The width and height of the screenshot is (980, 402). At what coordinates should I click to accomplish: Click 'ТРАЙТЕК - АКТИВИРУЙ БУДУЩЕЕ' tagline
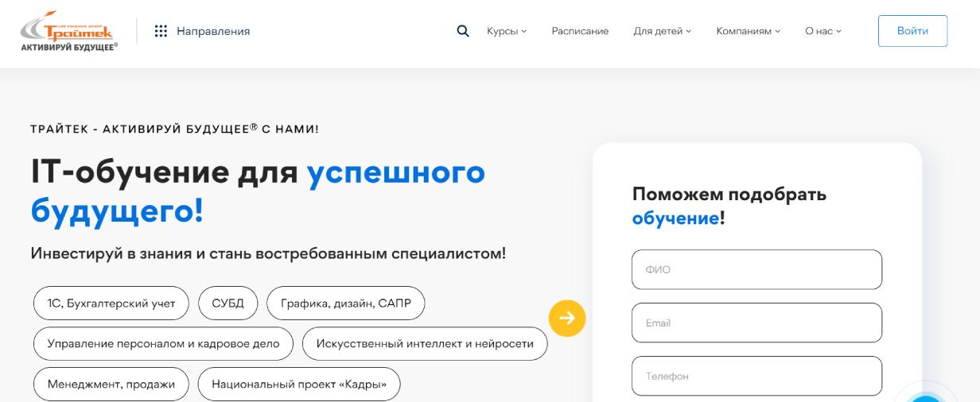174,129
